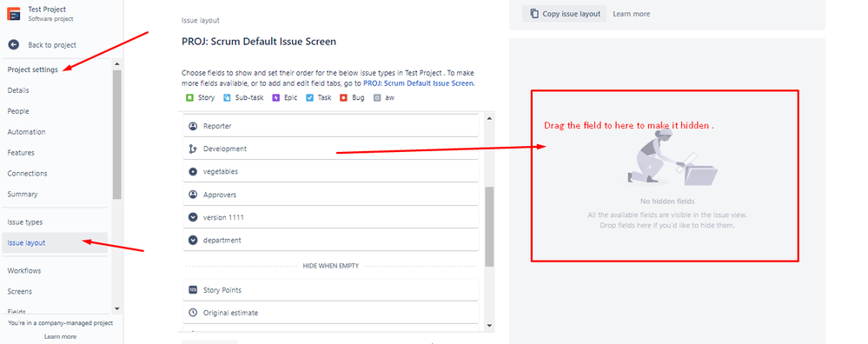Click the green Story issue type icon
The width and height of the screenshot is (868, 344).
click(189, 98)
